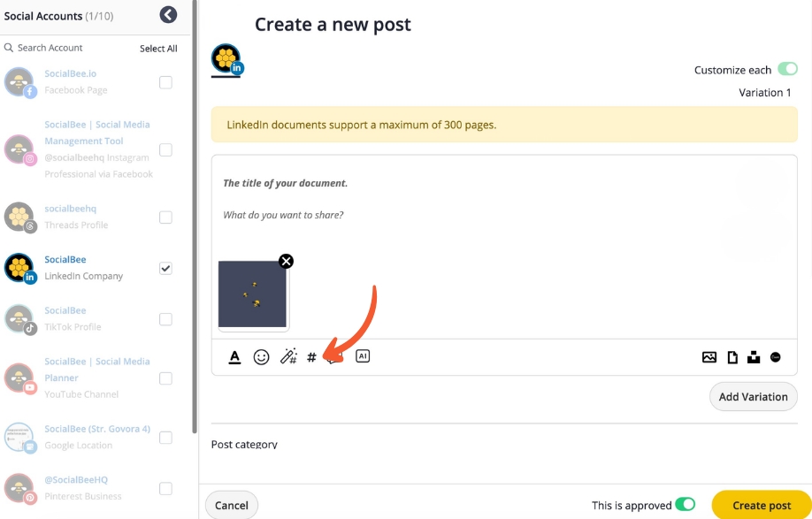
Task: Click the Add Variation button
Action: 753,397
